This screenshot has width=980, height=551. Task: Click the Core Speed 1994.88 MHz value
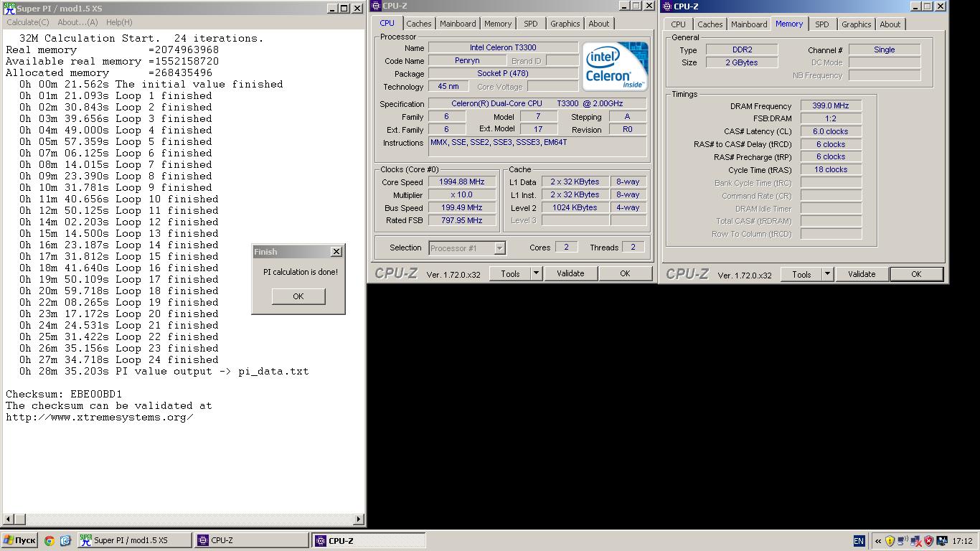[462, 182]
